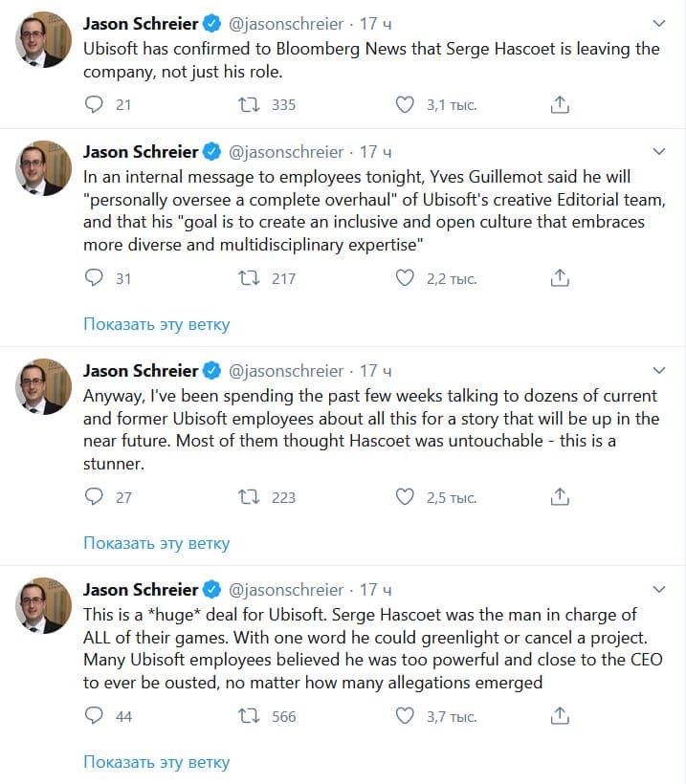Show thread link below the *huge* deal tweet

click(x=156, y=762)
